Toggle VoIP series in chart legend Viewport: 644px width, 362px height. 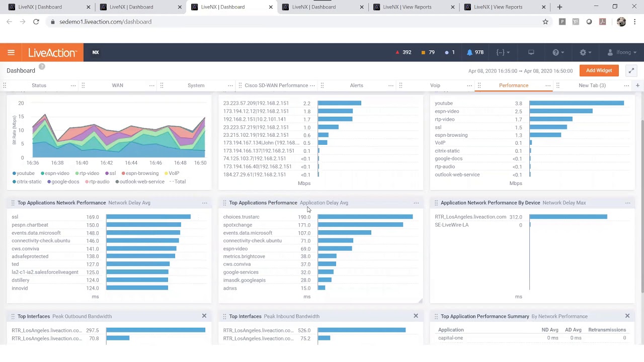tap(172, 173)
